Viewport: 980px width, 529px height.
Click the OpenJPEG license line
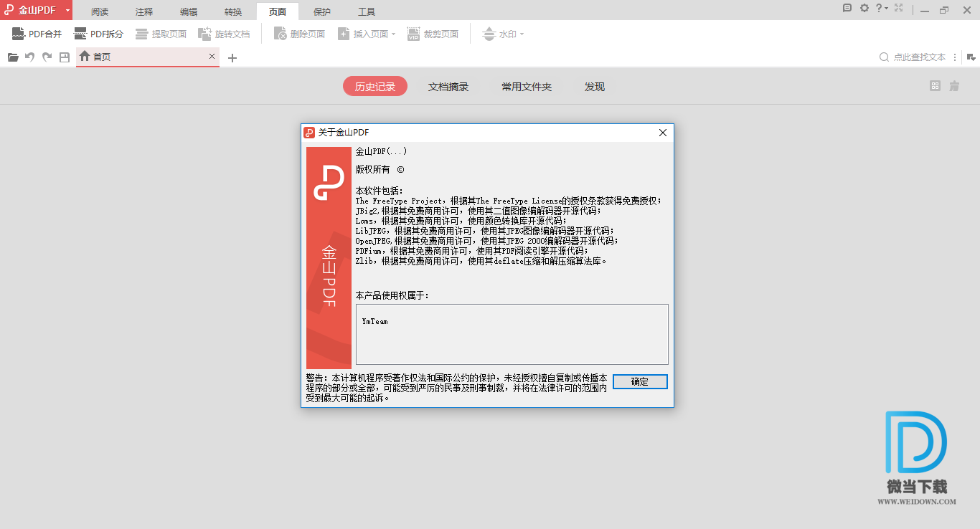(x=486, y=242)
